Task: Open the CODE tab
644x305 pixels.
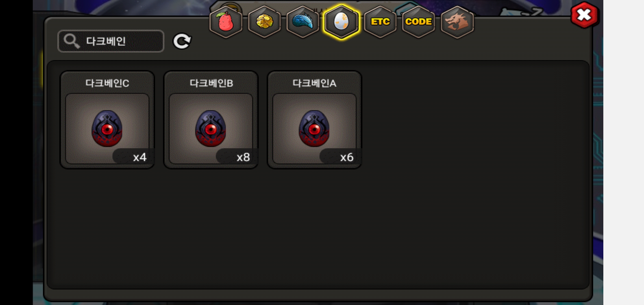Action: [419, 22]
